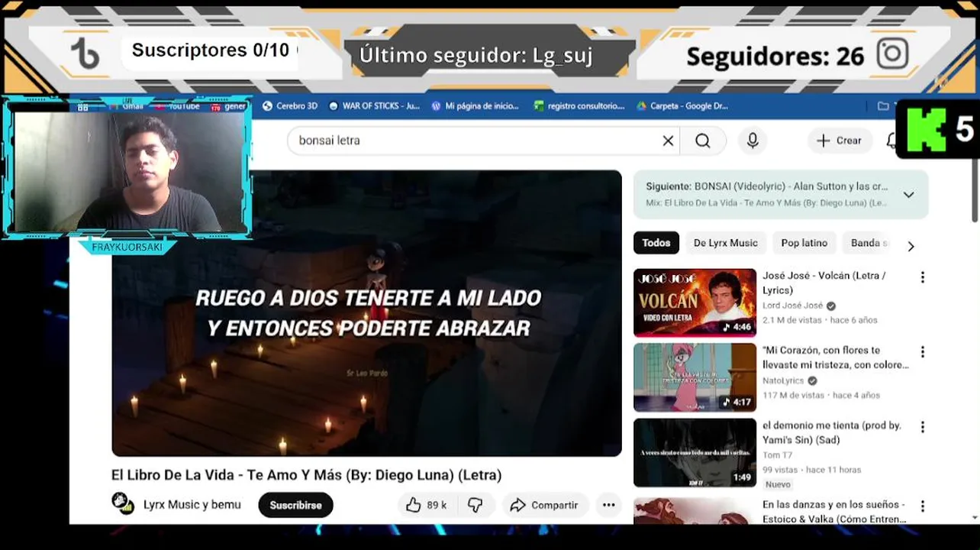Open the Lord José José channel name
This screenshot has width=980, height=550.
tap(792, 306)
